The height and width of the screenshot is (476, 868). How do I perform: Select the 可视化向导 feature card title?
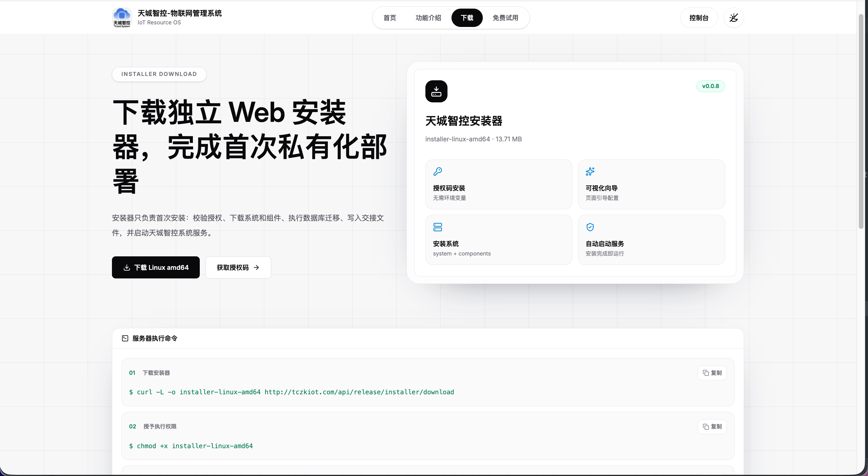[601, 188]
